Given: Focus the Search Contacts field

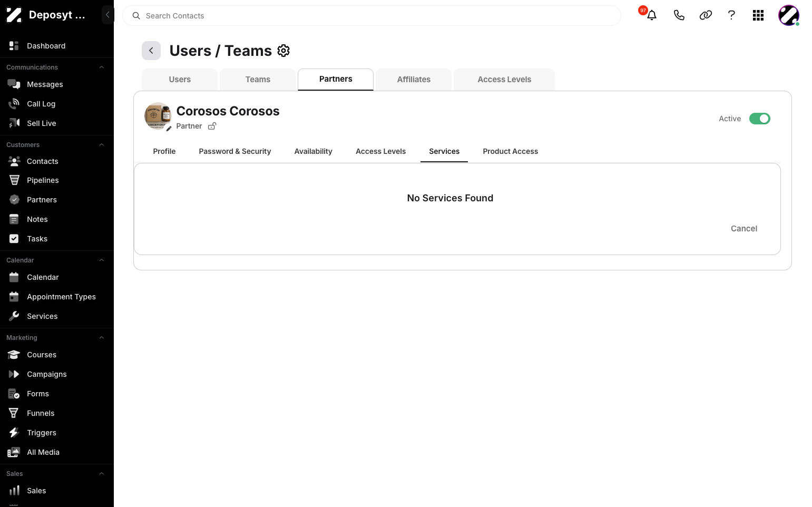Looking at the screenshot, I should pos(371,16).
